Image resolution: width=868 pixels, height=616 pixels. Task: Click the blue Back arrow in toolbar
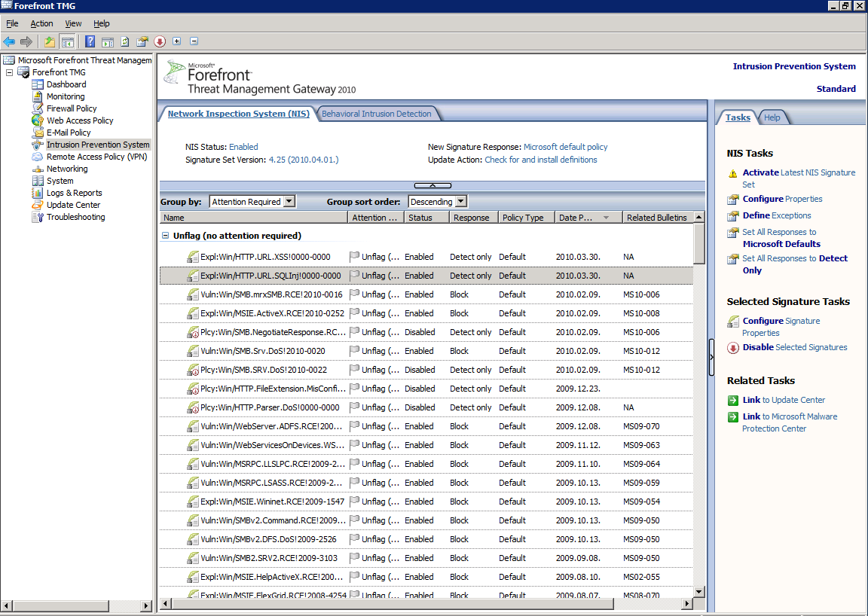click(9, 41)
